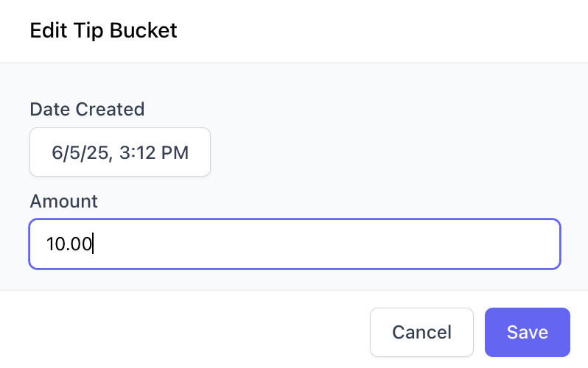Click the "Edit Tip Bucket" heading
Image resolution: width=588 pixels, height=368 pixels.
tap(103, 31)
